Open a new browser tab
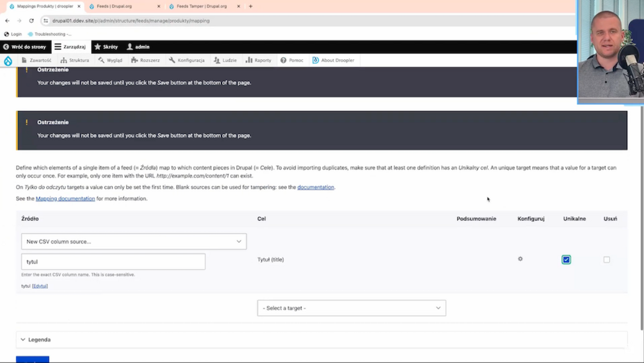644x363 pixels. tap(250, 6)
